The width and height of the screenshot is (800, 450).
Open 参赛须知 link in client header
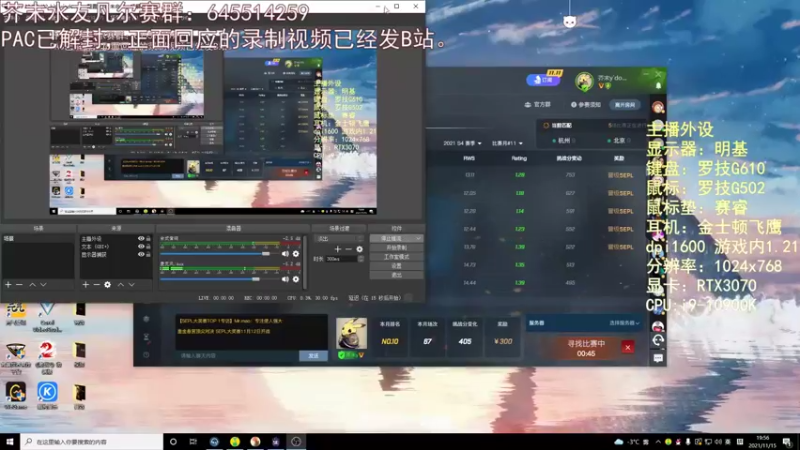pos(586,105)
